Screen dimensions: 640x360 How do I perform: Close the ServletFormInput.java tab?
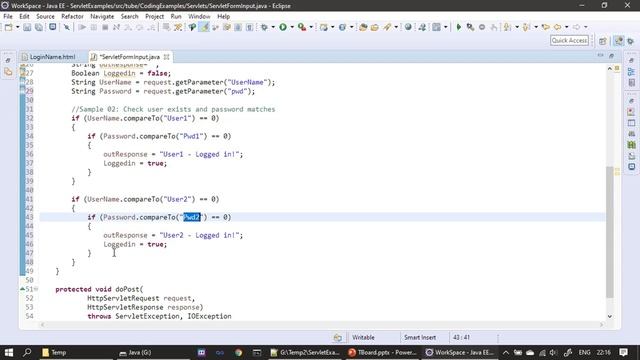[x=167, y=57]
